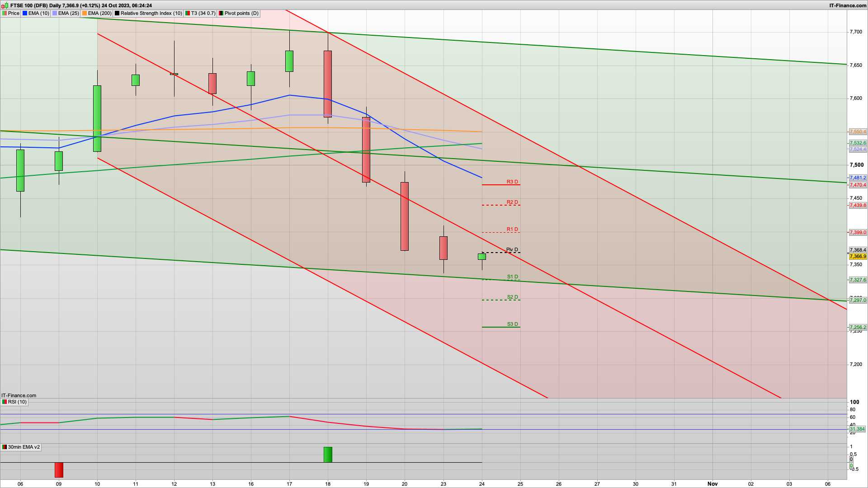Click the red histogram bar in 30min EMA panel

coord(59,470)
